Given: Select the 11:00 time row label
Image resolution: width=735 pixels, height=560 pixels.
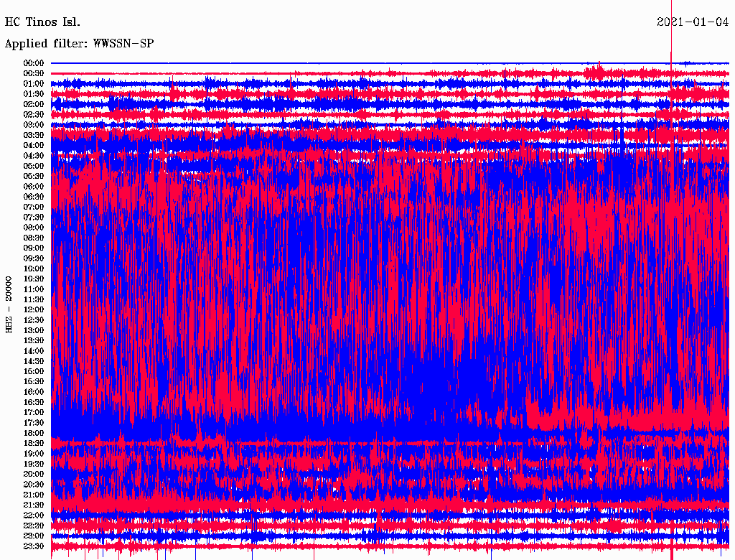Looking at the screenshot, I should tap(34, 289).
